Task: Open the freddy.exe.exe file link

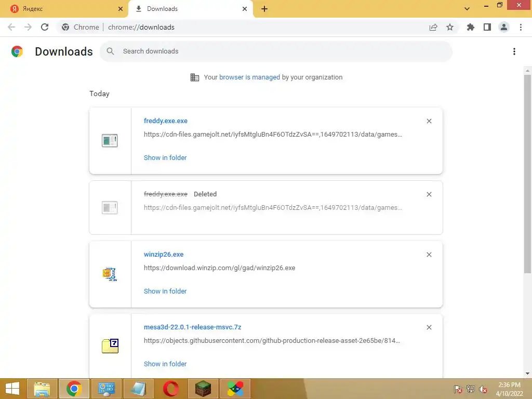Action: (x=166, y=121)
